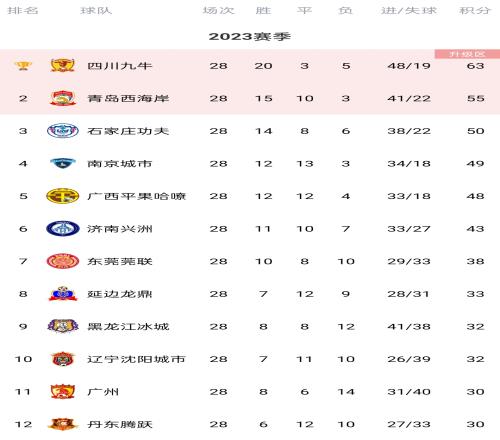Image resolution: width=500 pixels, height=440 pixels.
Task: Select the 南京城市 team logo
Action: click(x=63, y=163)
